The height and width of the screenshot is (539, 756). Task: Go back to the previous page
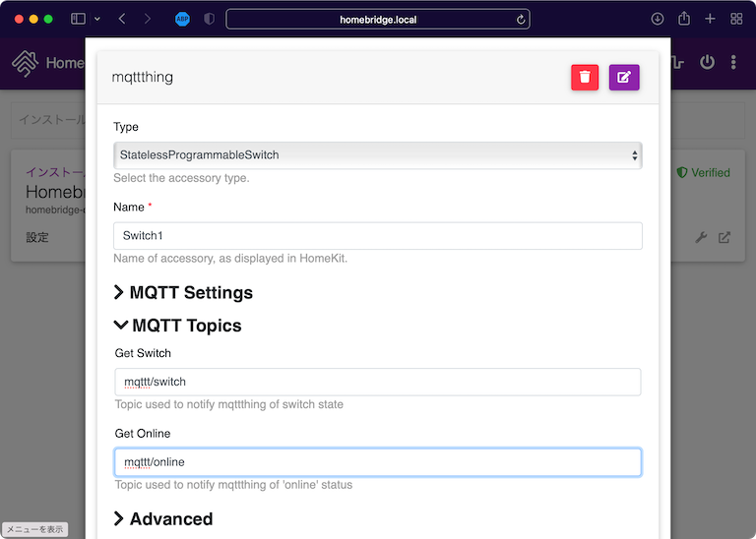[122, 19]
